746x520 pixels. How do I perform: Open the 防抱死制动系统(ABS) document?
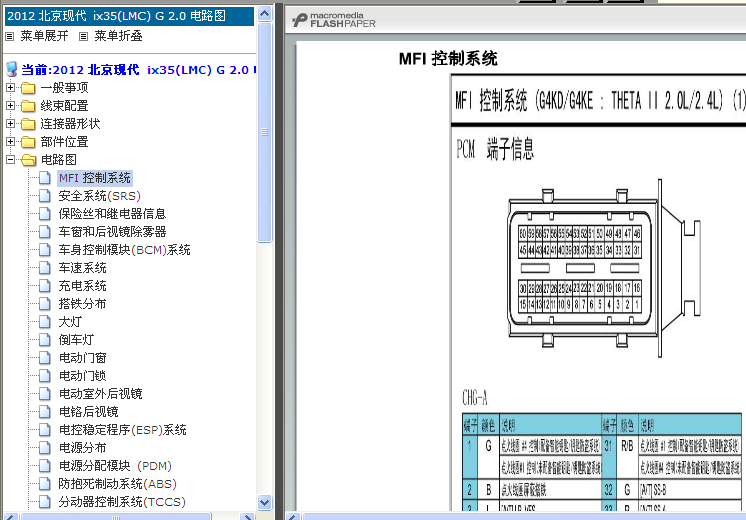pos(118,484)
